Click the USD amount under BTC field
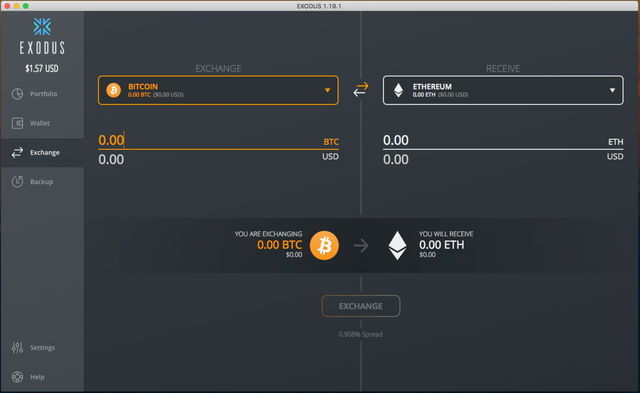 (218, 159)
